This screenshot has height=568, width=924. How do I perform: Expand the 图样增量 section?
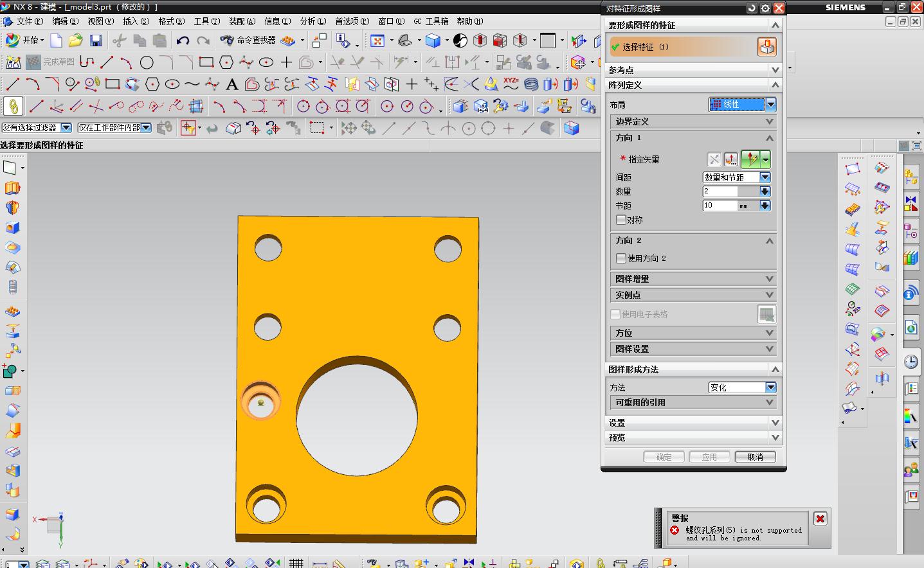coord(693,279)
